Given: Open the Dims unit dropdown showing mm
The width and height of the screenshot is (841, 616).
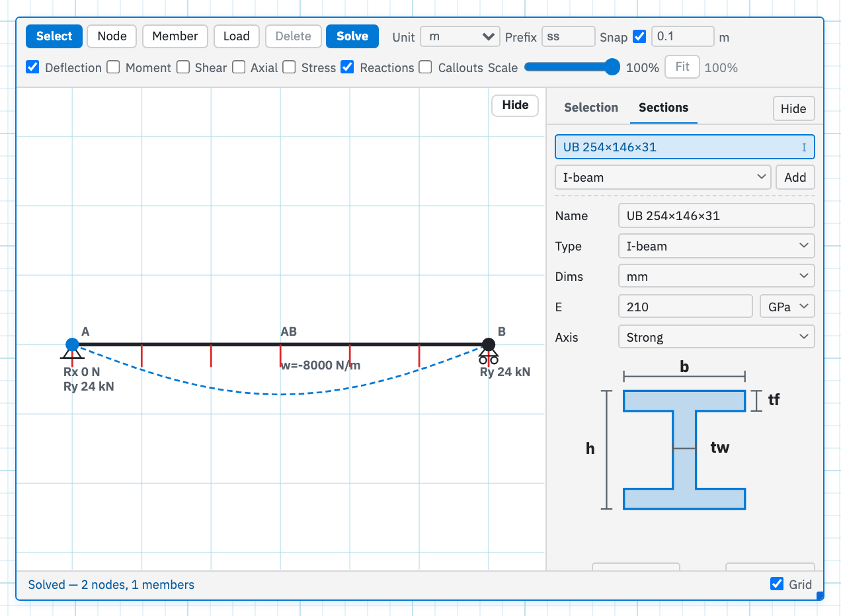Looking at the screenshot, I should (716, 276).
